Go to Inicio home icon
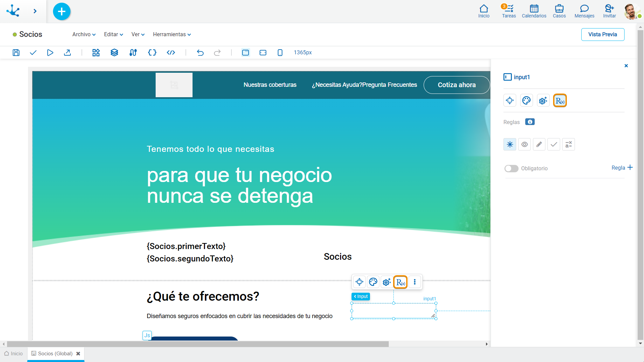The image size is (644, 362). click(484, 11)
